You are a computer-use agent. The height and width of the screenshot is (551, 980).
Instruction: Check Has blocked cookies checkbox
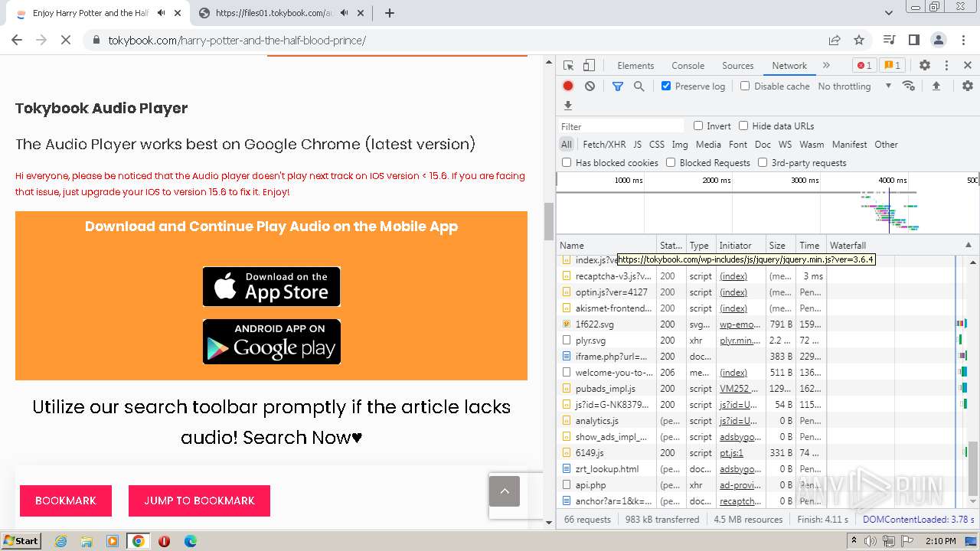point(567,162)
